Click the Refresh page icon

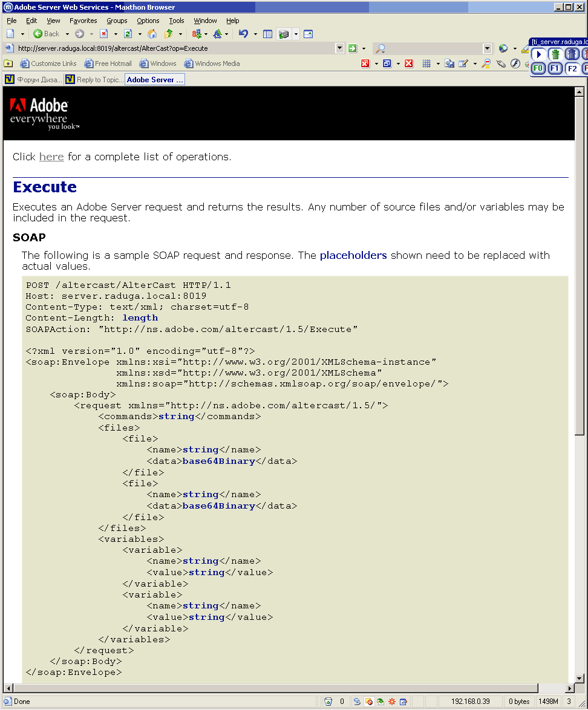128,34
